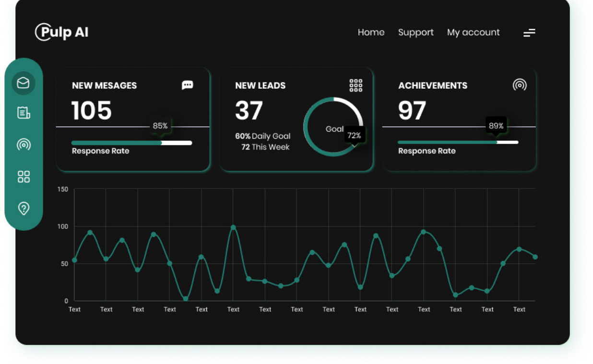The height and width of the screenshot is (364, 593).
Task: Expand the 85% tooltip on Response Rate
Action: [x=159, y=126]
